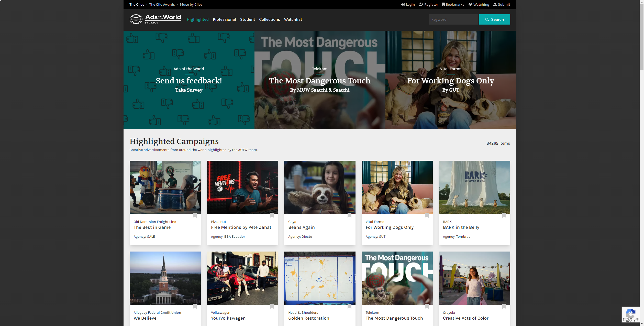Click the Ads of the World globe logo
The width and height of the screenshot is (644, 326).
136,19
